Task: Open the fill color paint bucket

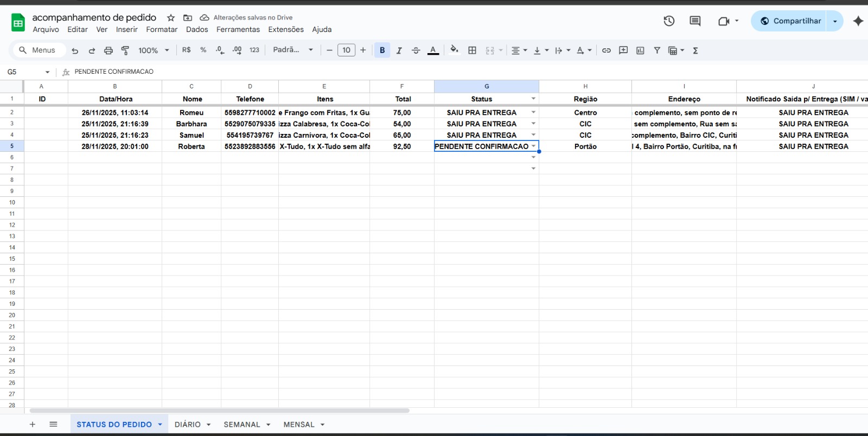Action: coord(454,50)
